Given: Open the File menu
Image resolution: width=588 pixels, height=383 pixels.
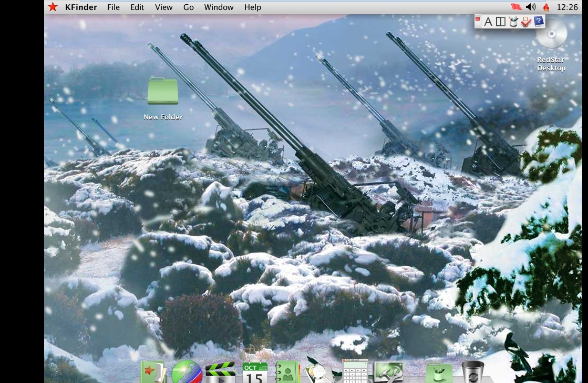Looking at the screenshot, I should (x=113, y=7).
